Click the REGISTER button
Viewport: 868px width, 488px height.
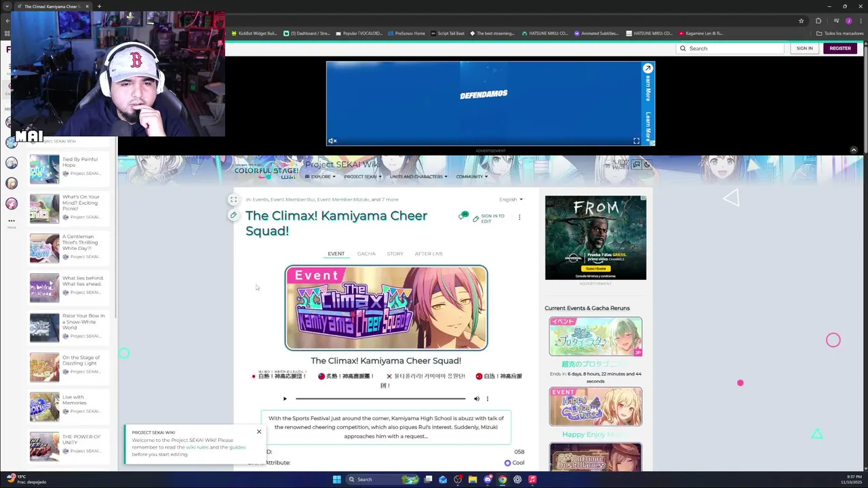point(840,48)
